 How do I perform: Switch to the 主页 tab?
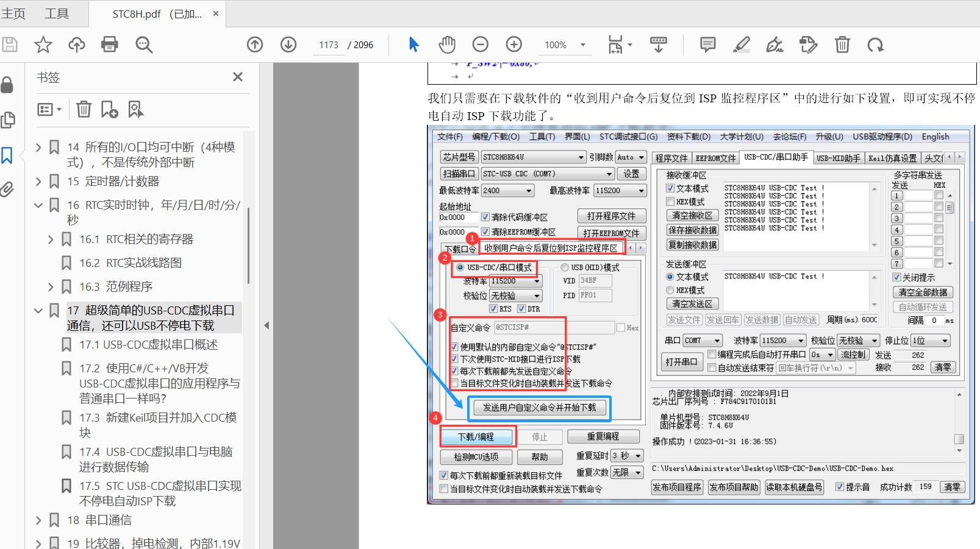pyautogui.click(x=13, y=13)
